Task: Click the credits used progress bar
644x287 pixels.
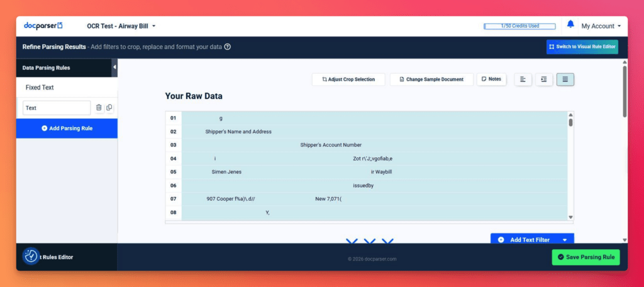Action: 519,26
